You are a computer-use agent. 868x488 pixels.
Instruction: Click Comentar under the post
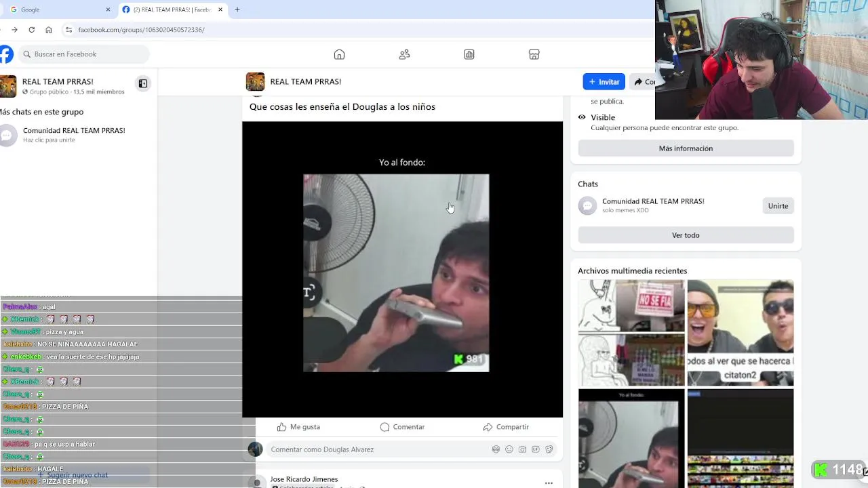(x=402, y=427)
